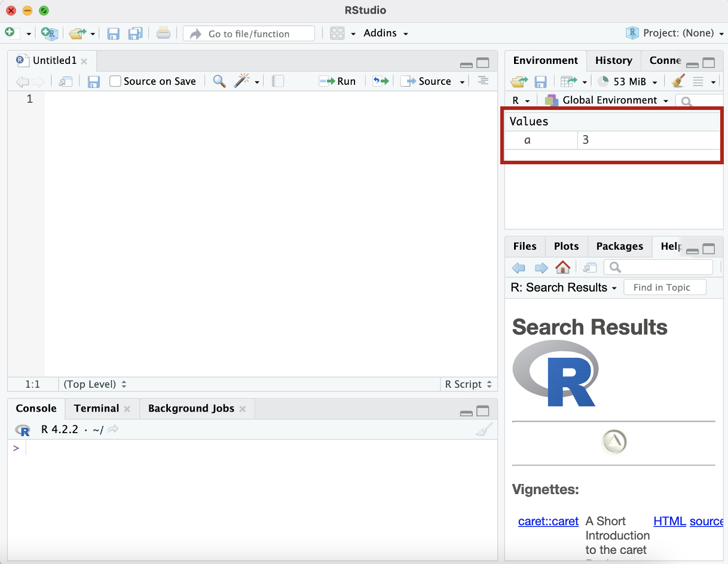The height and width of the screenshot is (564, 728).
Task: Open the workspace panes grid icon
Action: pyautogui.click(x=337, y=33)
